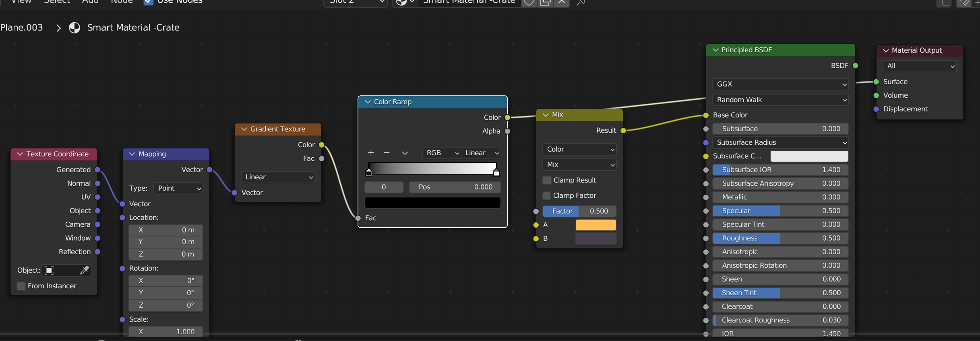Viewport: 980px width, 341px height.
Task: Open the Material Output target All dropdown
Action: pyautogui.click(x=920, y=66)
